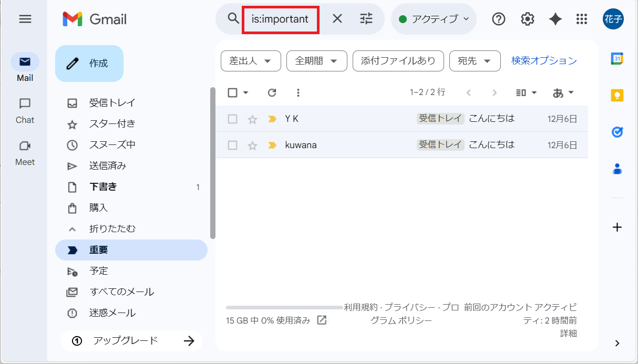This screenshot has width=638, height=364.
Task: Open Contacts in the side panel
Action: point(616,169)
